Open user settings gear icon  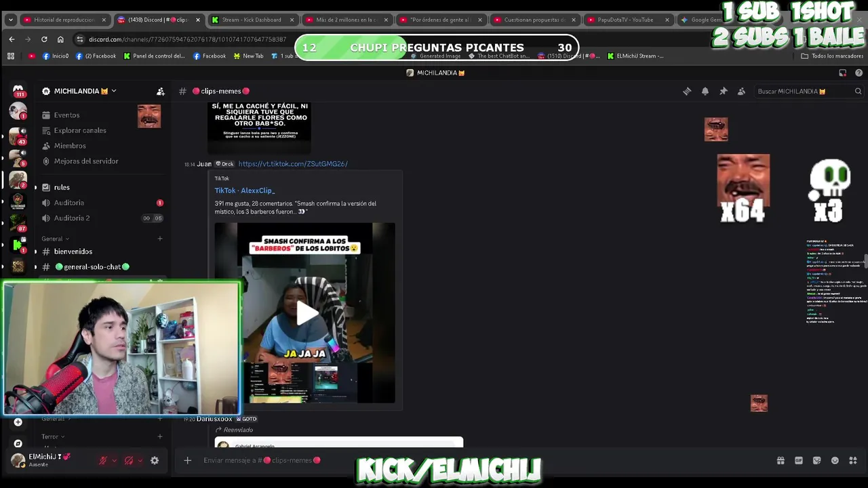click(x=155, y=460)
